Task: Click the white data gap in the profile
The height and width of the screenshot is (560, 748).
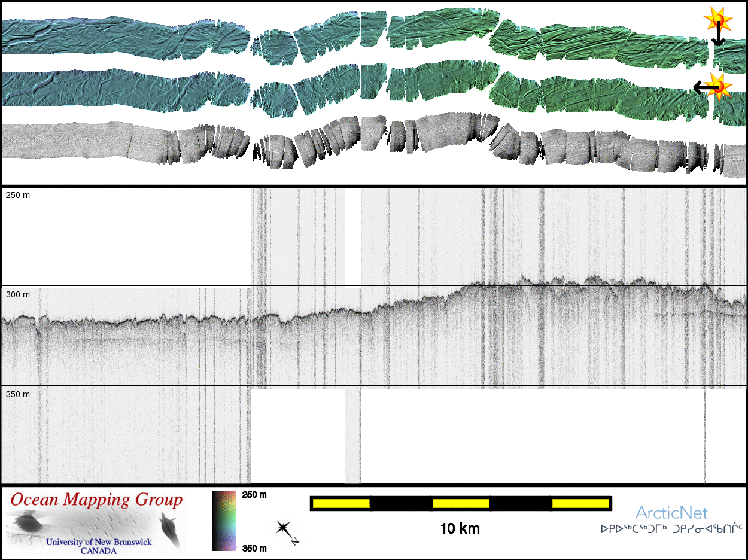Action: 353,236
